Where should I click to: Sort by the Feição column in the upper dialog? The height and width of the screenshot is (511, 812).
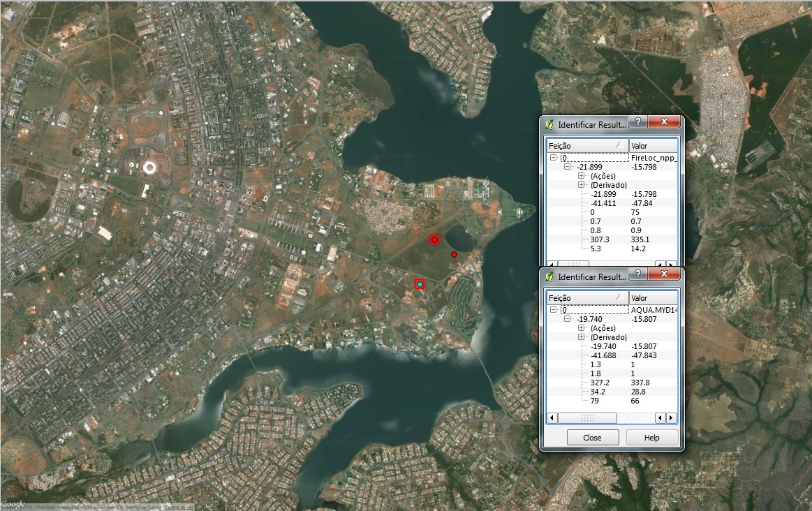pyautogui.click(x=586, y=146)
